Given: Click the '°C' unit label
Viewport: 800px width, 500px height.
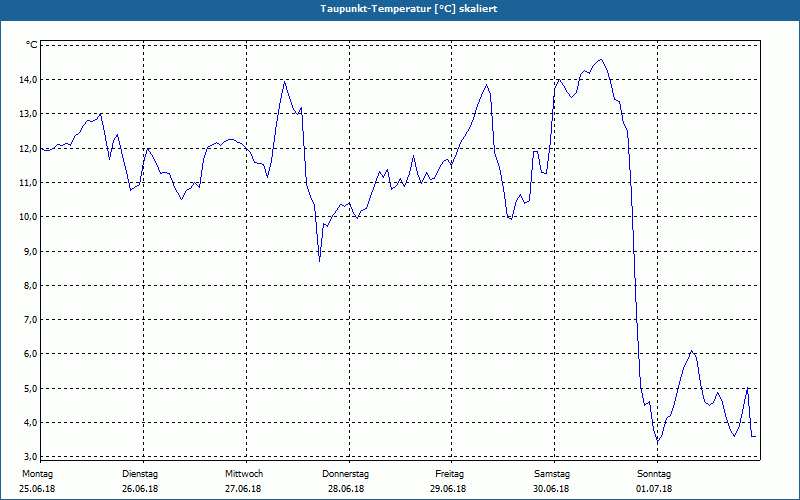Looking at the screenshot, I should [32, 45].
